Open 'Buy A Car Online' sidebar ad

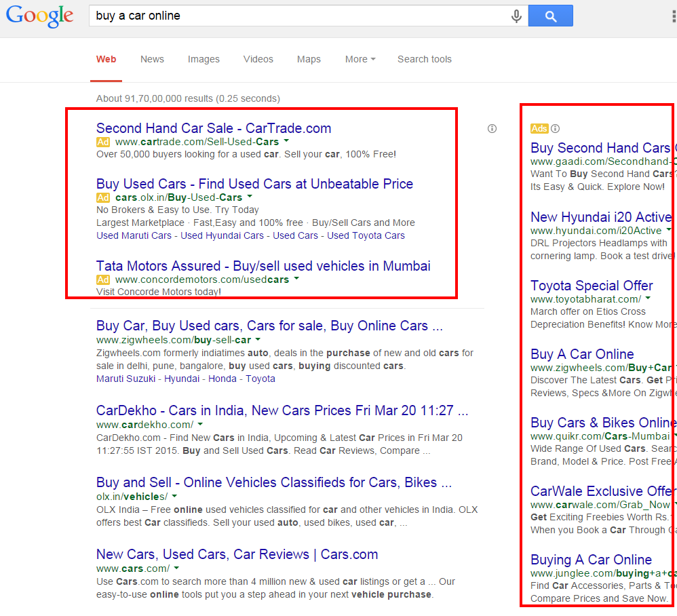(582, 354)
